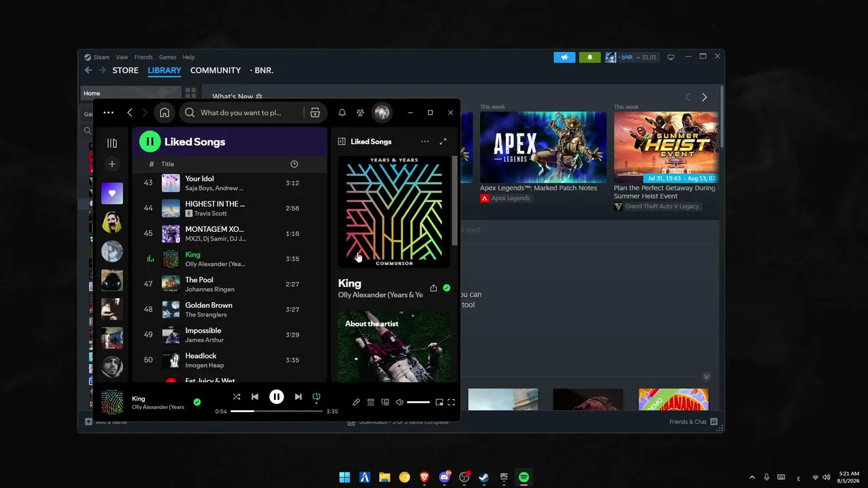Image resolution: width=868 pixels, height=488 pixels.
Task: Pause Liked Songs with the green header button
Action: (150, 142)
